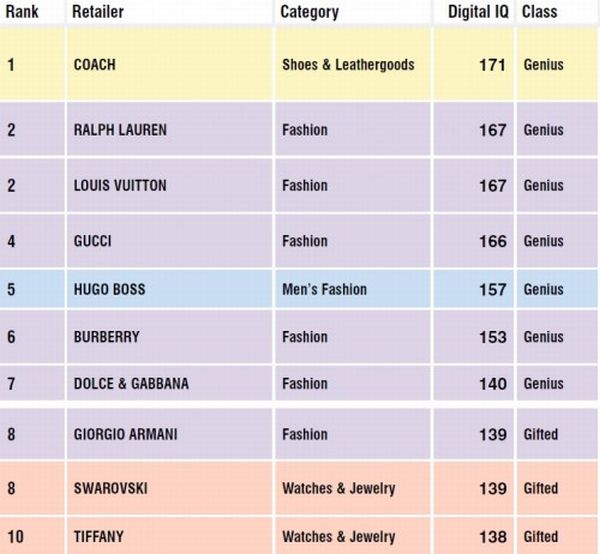The width and height of the screenshot is (600, 554).
Task: Select the GUCCI retailer cell
Action: pyautogui.click(x=170, y=241)
